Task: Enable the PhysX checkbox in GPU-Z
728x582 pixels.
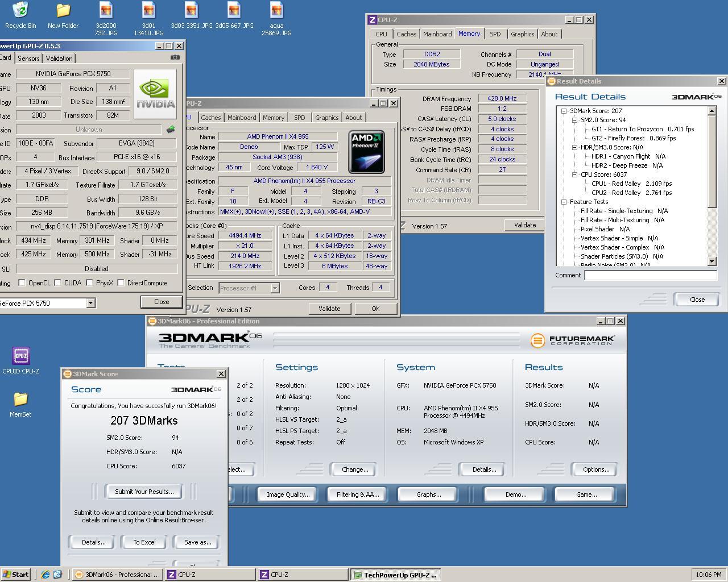Action: coord(89,282)
